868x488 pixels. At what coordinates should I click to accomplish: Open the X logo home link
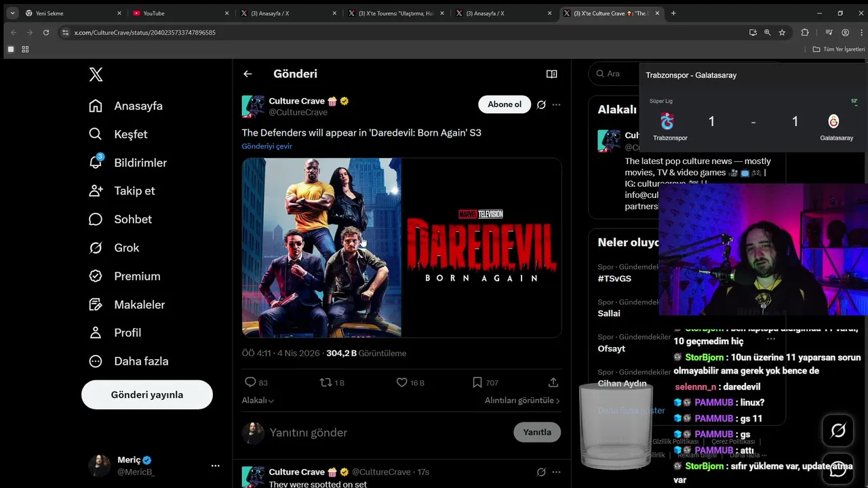point(96,75)
